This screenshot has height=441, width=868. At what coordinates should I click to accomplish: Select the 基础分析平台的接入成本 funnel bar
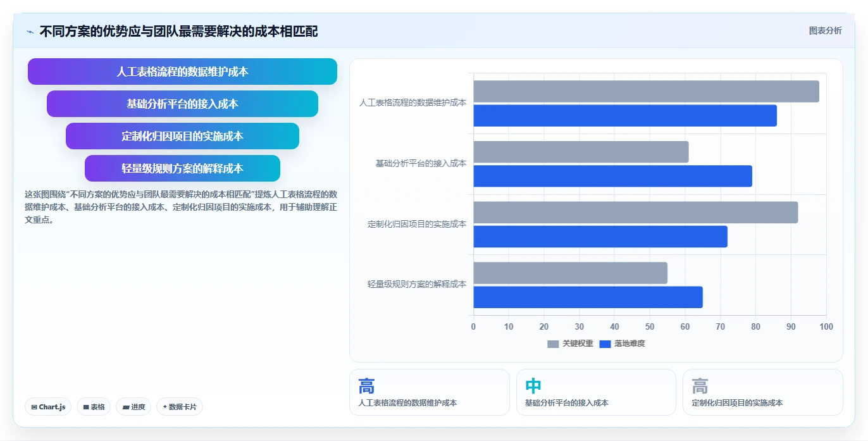coord(182,104)
